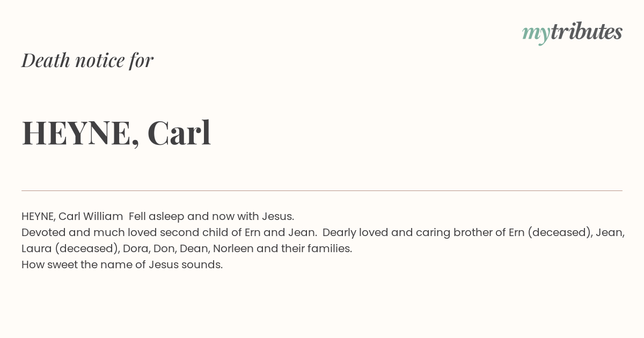The height and width of the screenshot is (338, 644).
Task: Click the mytributes logo
Action: click(x=572, y=33)
